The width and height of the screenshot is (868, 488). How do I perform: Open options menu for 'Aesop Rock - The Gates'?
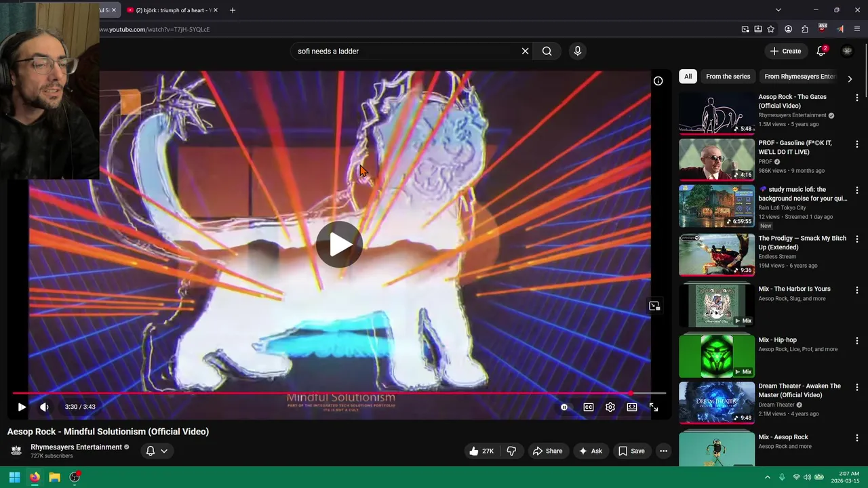[857, 98]
